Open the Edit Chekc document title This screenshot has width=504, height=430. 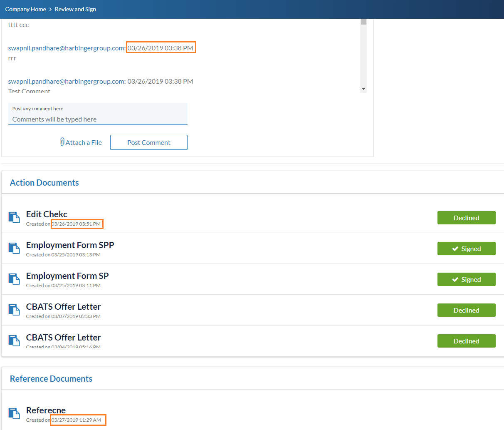(47, 214)
